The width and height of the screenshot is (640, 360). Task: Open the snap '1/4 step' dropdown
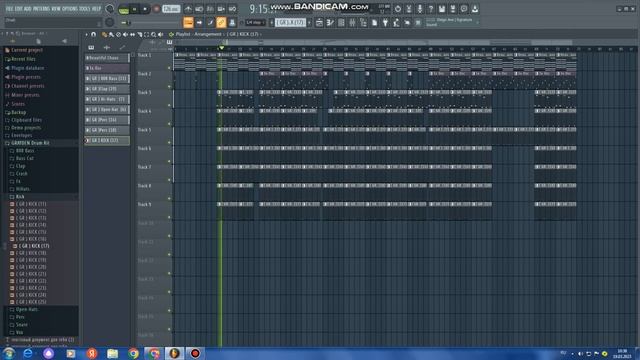255,22
